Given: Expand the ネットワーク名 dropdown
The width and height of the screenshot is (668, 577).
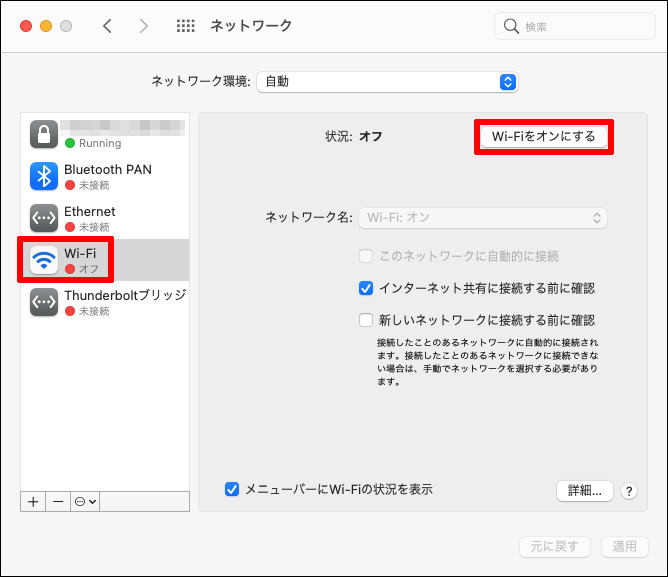Looking at the screenshot, I should pos(485,217).
